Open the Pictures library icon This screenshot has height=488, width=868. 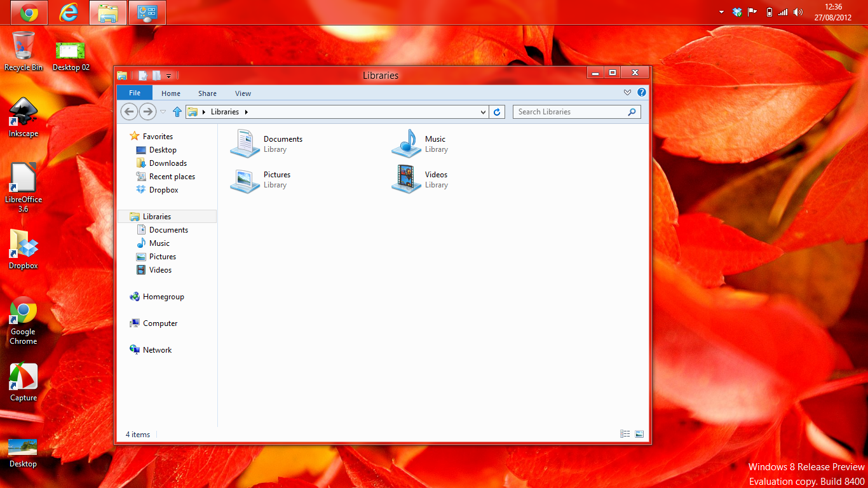pyautogui.click(x=245, y=179)
